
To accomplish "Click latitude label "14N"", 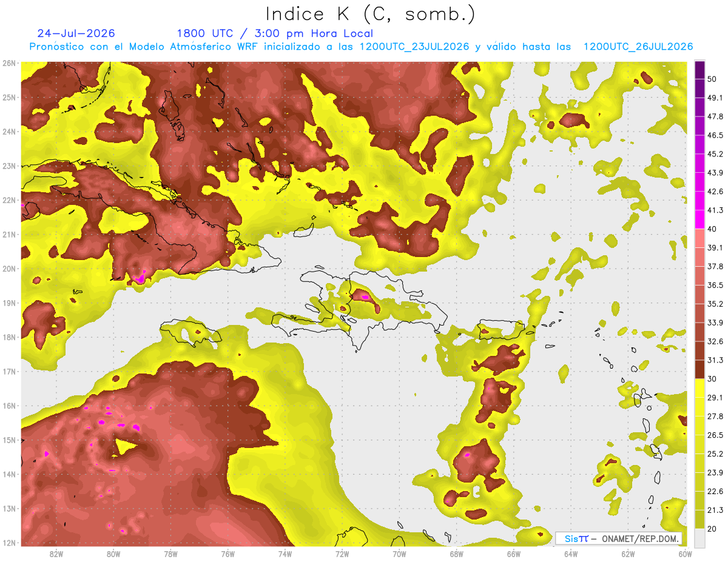I will coord(8,474).
